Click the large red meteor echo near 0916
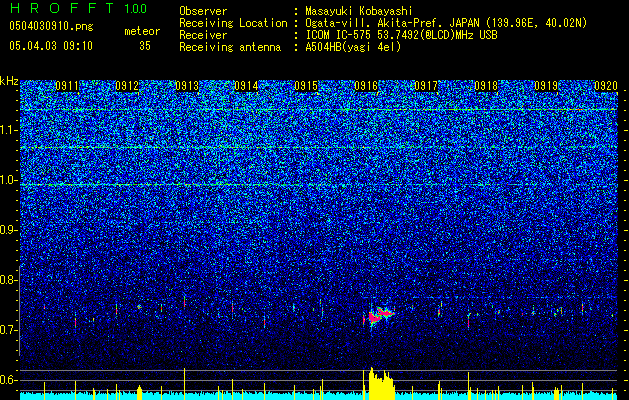Screen dimensions: 629x400 (379, 315)
